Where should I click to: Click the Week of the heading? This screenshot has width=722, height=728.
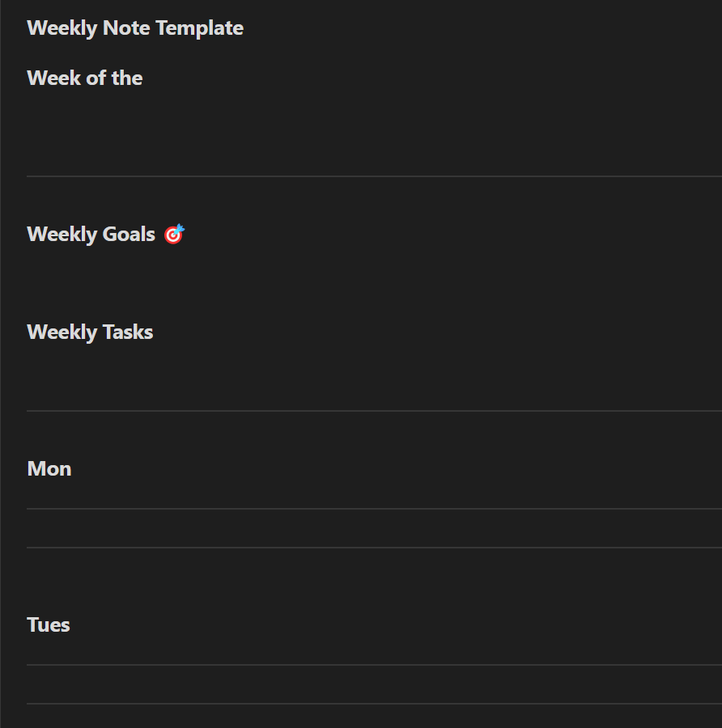[x=84, y=78]
